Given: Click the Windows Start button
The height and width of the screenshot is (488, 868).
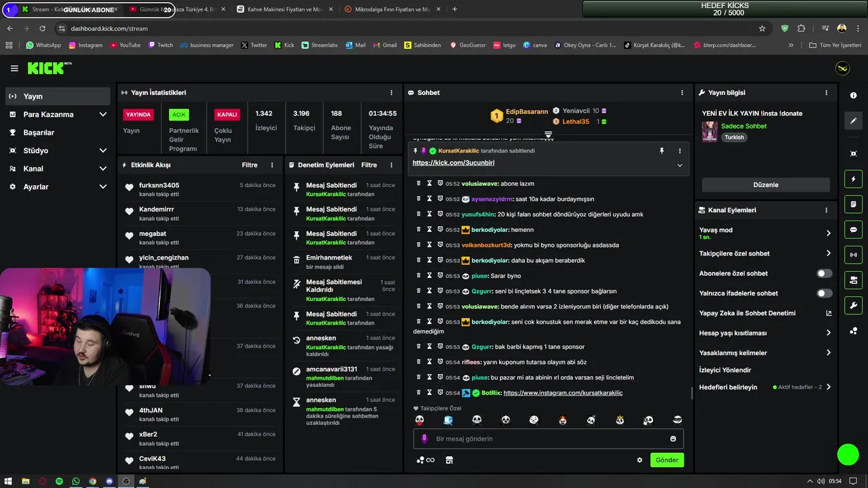Looking at the screenshot, I should [x=9, y=481].
